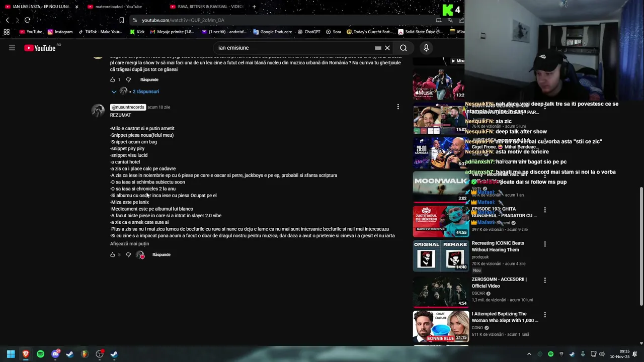The image size is (644, 362).
Task: Open the OSCAR channel name
Action: pyautogui.click(x=478, y=293)
